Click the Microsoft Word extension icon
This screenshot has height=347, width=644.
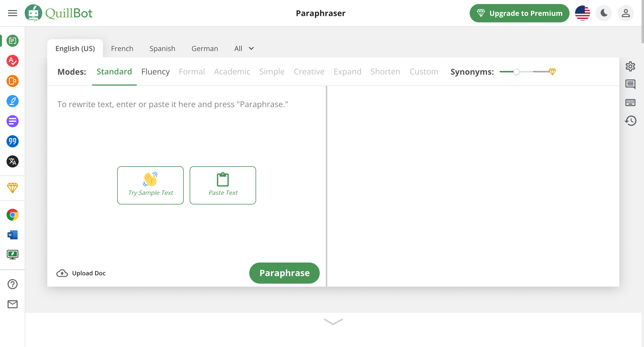coord(12,235)
